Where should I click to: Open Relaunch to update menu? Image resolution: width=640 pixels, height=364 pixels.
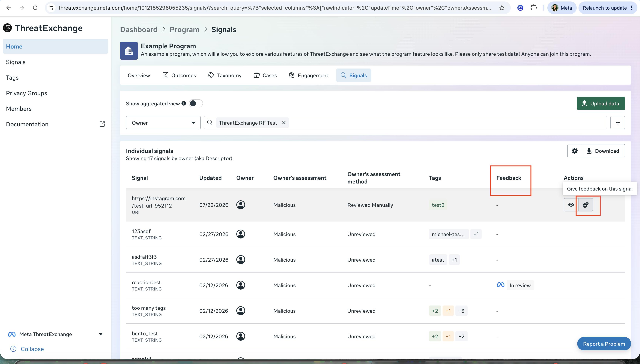point(608,8)
